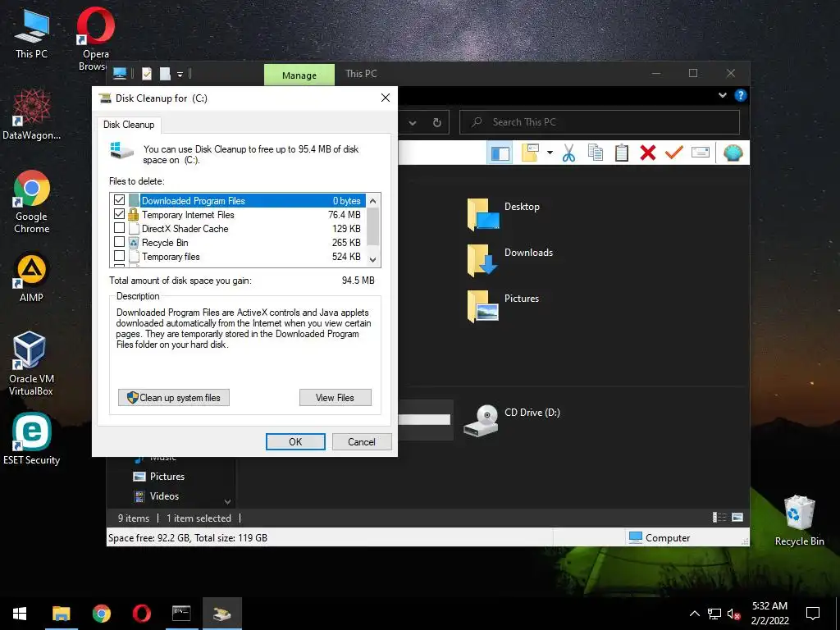Open the Manage ribbon tab
The height and width of the screenshot is (630, 840).
299,75
